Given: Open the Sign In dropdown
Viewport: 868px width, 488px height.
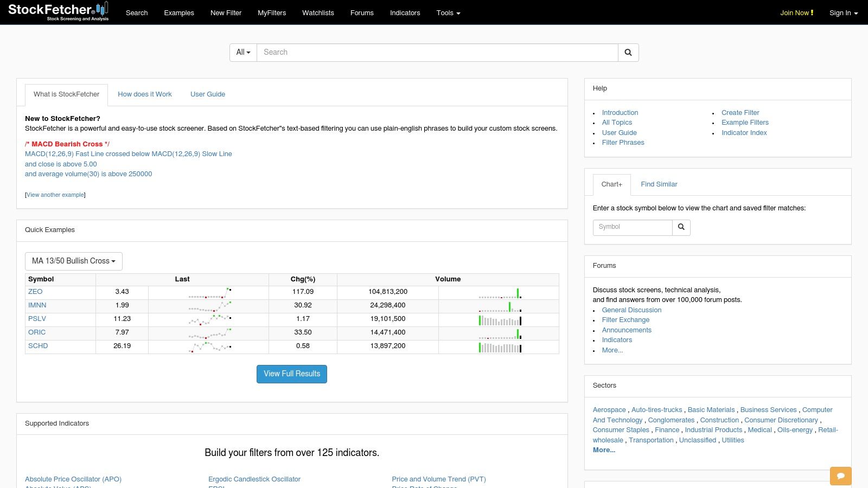Looking at the screenshot, I should coord(844,12).
